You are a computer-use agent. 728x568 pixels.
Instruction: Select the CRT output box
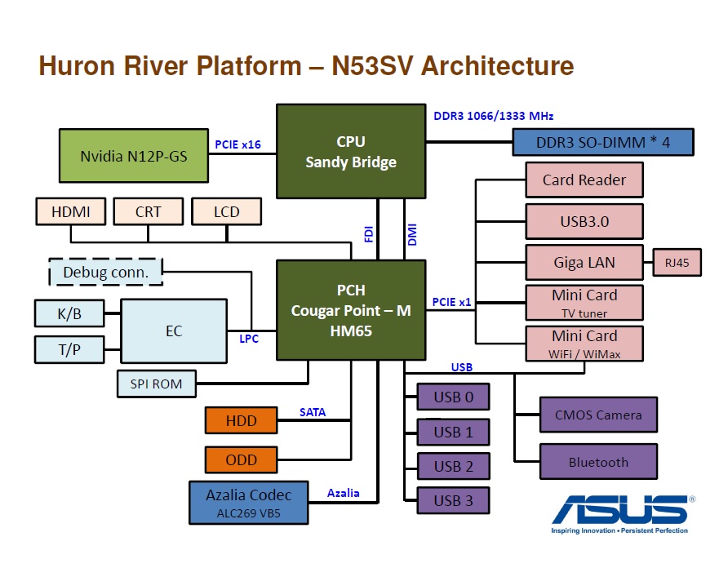tap(149, 212)
